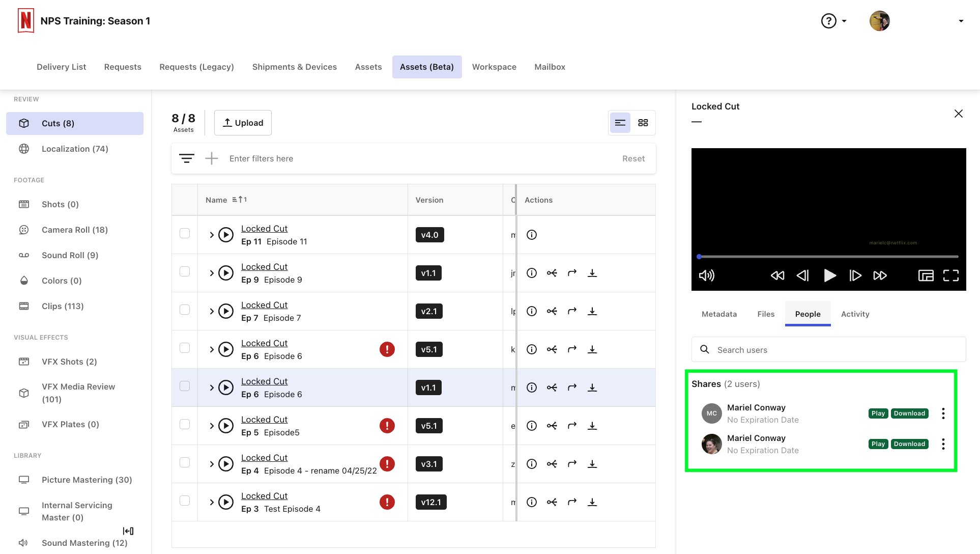
Task: Enter fullscreen in the video preview
Action: (x=950, y=275)
